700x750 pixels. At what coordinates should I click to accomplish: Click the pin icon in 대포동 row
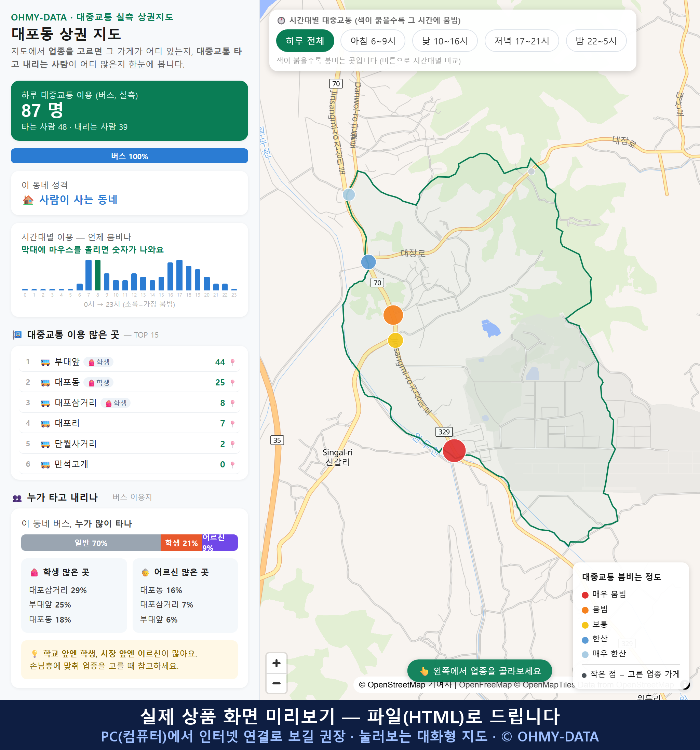[x=232, y=383]
